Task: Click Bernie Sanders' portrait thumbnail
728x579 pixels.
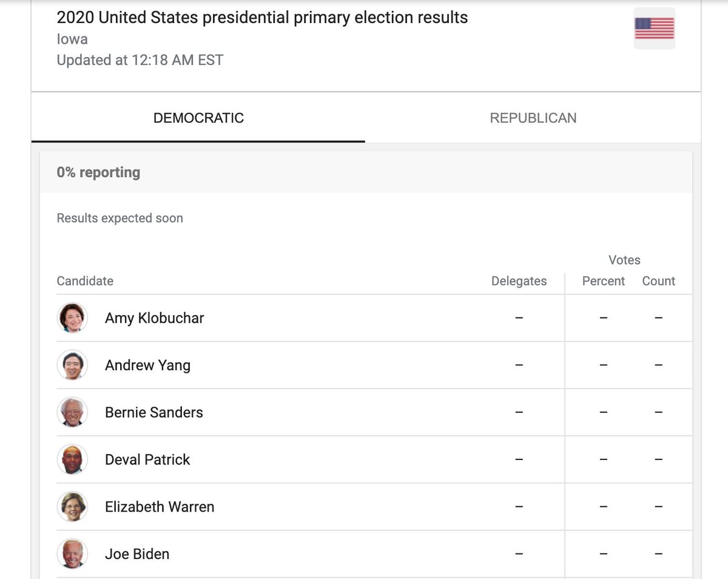Action: (x=72, y=413)
